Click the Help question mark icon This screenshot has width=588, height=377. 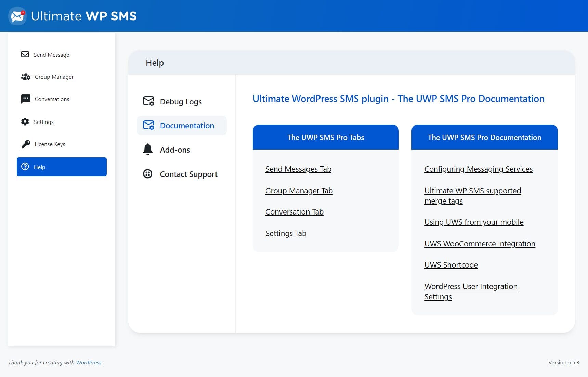[x=25, y=167]
